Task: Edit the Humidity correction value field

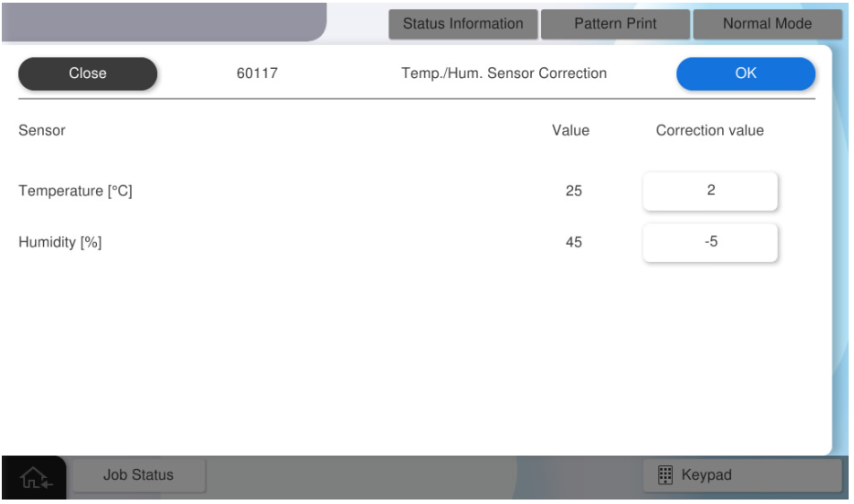Action: tap(710, 242)
